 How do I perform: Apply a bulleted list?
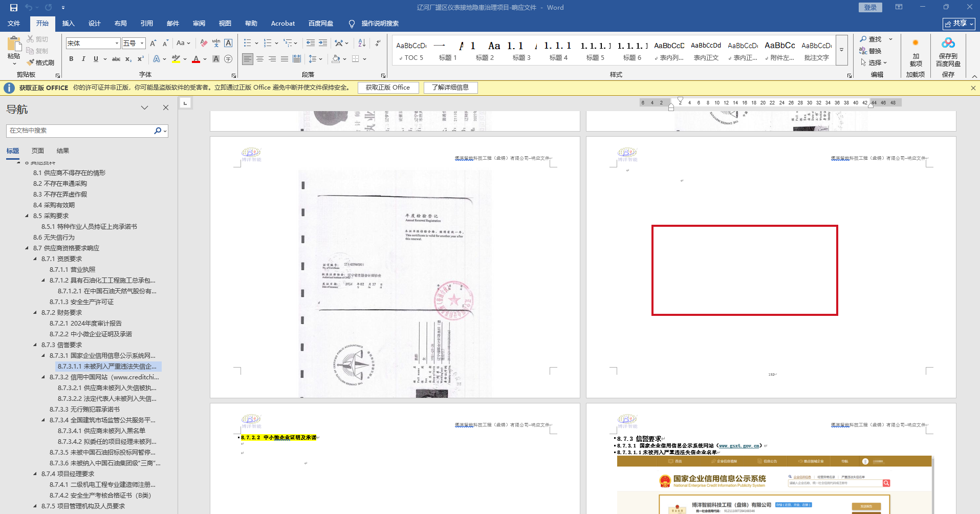click(248, 44)
